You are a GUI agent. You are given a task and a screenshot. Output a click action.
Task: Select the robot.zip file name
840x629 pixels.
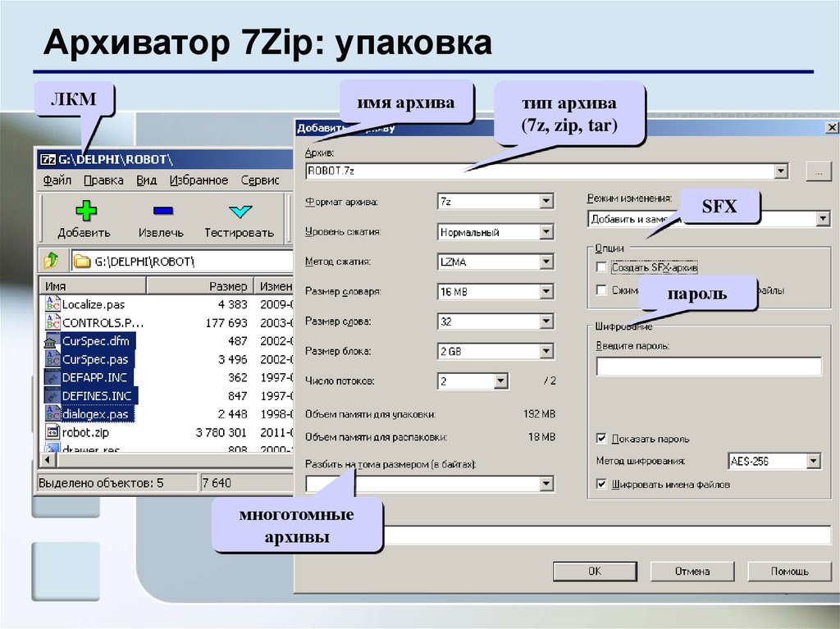[x=85, y=432]
